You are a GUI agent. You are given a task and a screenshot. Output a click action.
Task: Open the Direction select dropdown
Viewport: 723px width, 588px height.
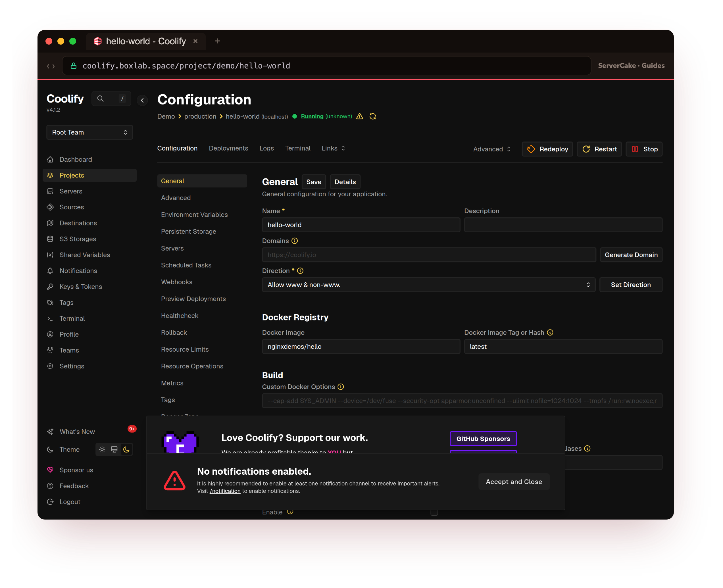pyautogui.click(x=429, y=285)
